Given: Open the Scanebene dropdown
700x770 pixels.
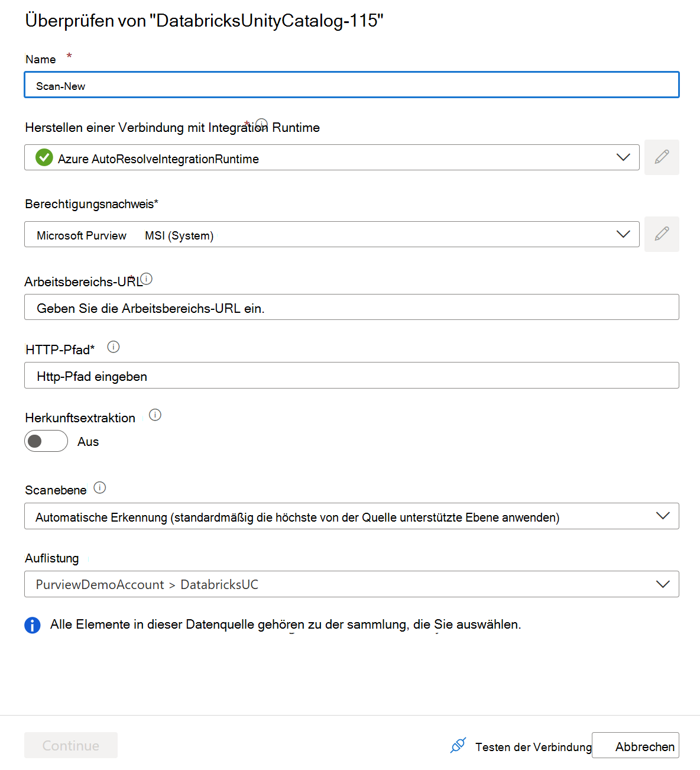Looking at the screenshot, I should click(x=662, y=516).
